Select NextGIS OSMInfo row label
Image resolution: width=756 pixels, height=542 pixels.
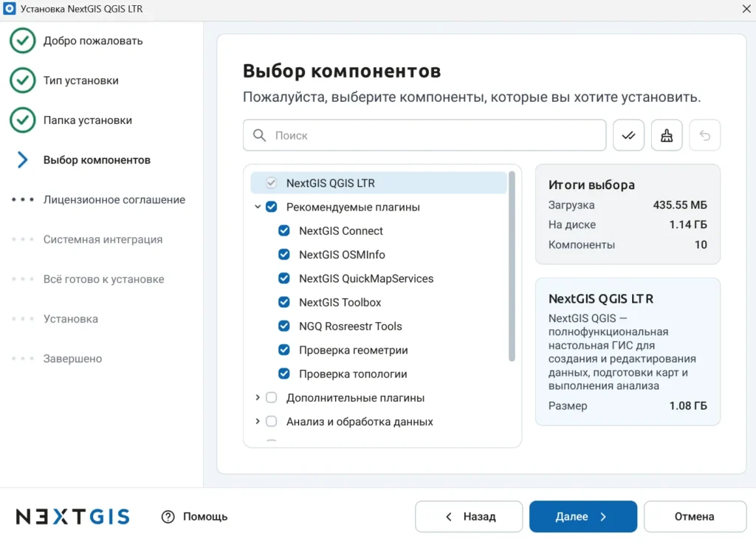pos(342,255)
